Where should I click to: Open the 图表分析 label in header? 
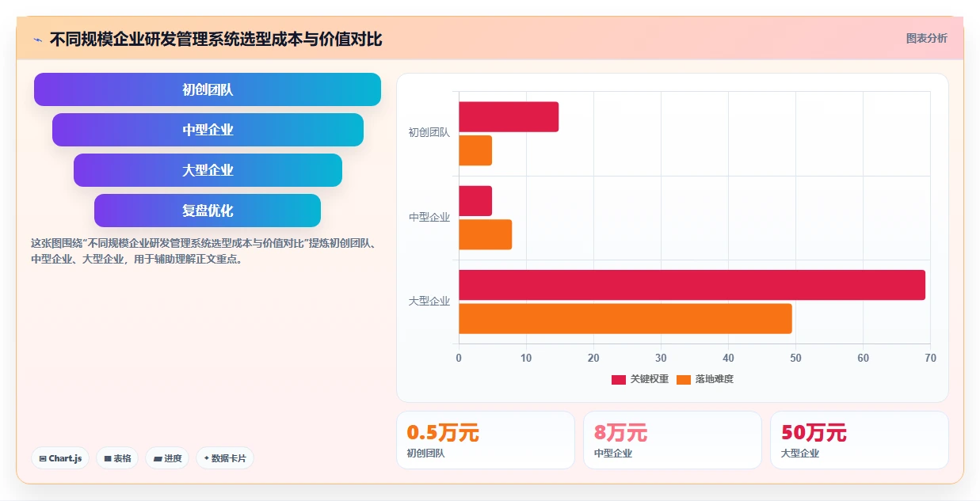point(926,38)
